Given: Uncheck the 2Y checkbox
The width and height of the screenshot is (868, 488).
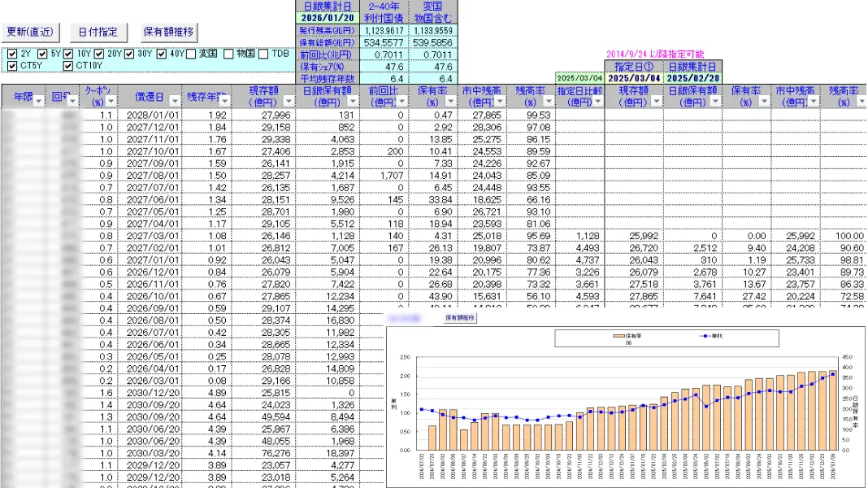Looking at the screenshot, I should pyautogui.click(x=12, y=54).
